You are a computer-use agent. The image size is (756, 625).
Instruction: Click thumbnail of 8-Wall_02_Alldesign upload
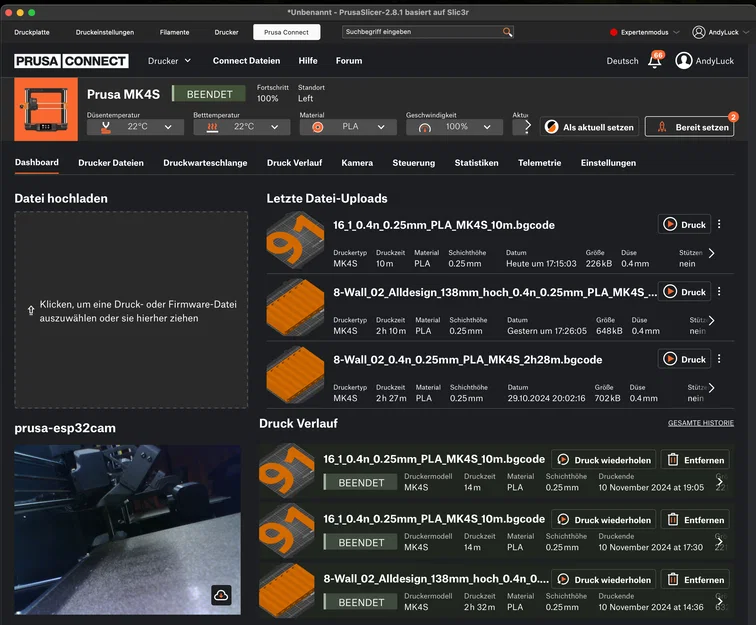click(x=295, y=308)
